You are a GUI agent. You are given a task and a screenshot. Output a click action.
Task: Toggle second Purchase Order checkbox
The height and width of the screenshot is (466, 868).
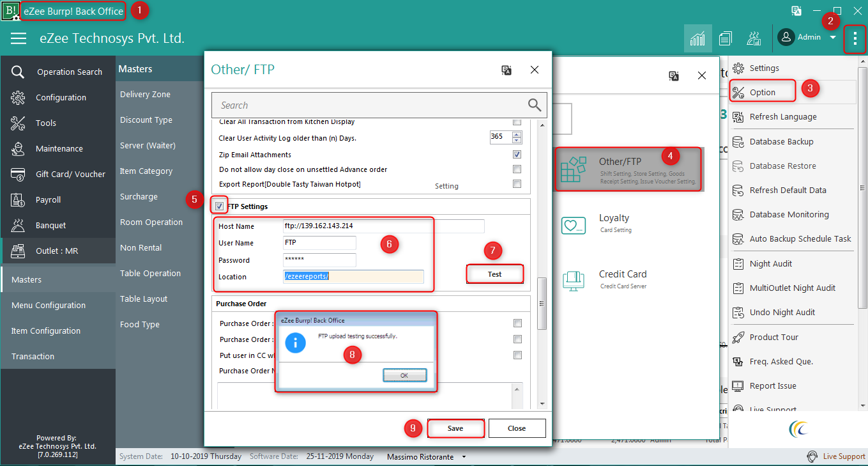518,339
